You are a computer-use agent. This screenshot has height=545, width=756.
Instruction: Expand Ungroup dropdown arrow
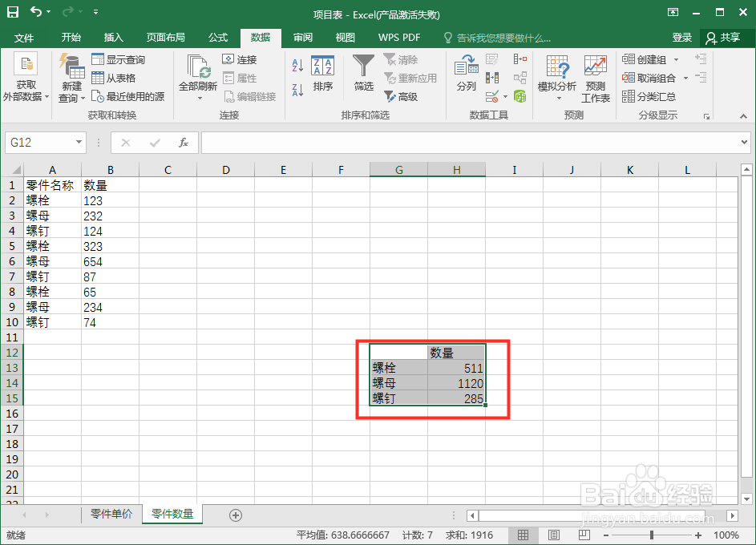685,78
